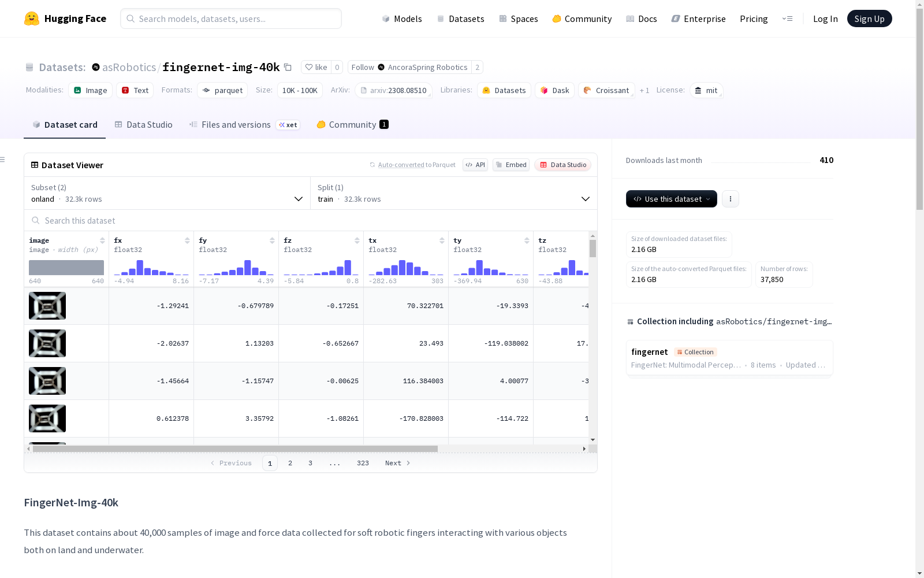Jump to page 323 of the table

[363, 463]
